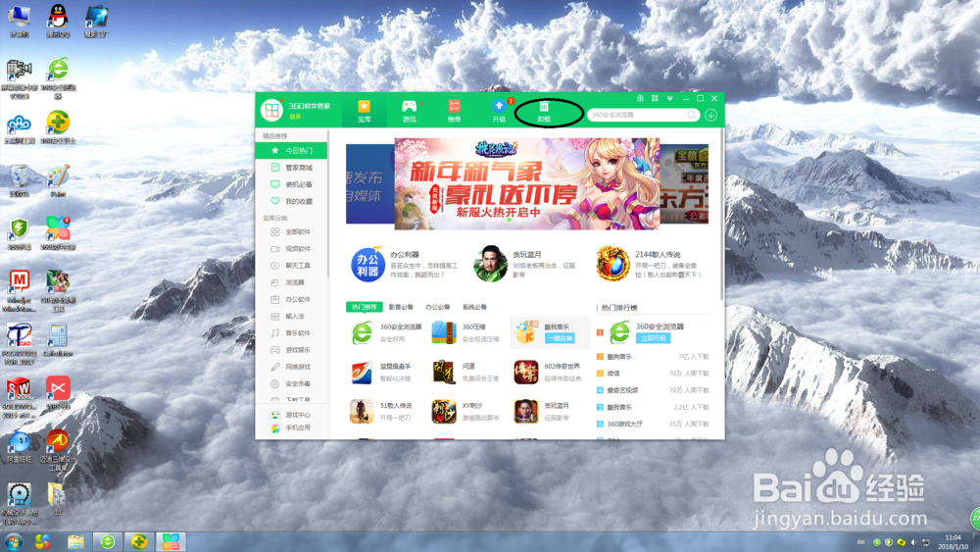The height and width of the screenshot is (552, 980).
Task: Click 一键安装 for 酷我音乐
Action: (559, 338)
